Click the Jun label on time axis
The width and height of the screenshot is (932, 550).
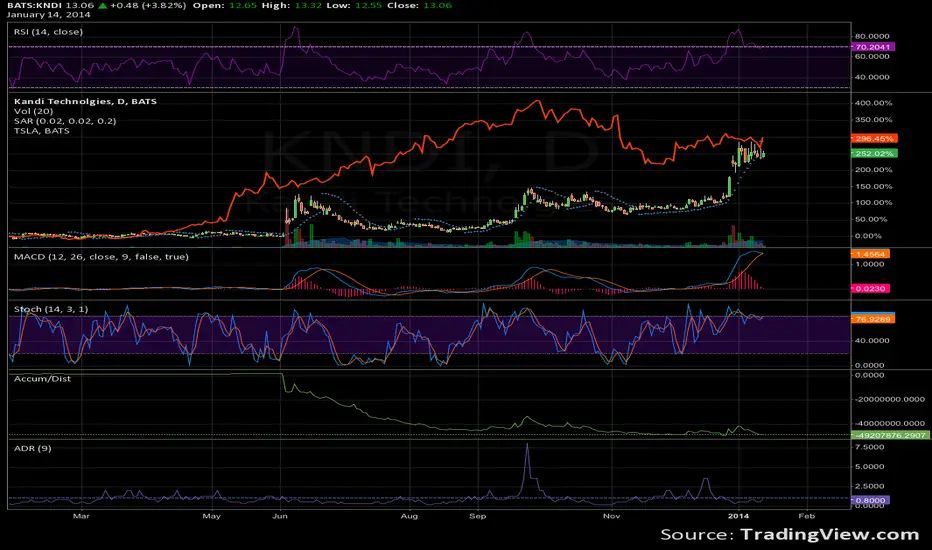(x=280, y=516)
